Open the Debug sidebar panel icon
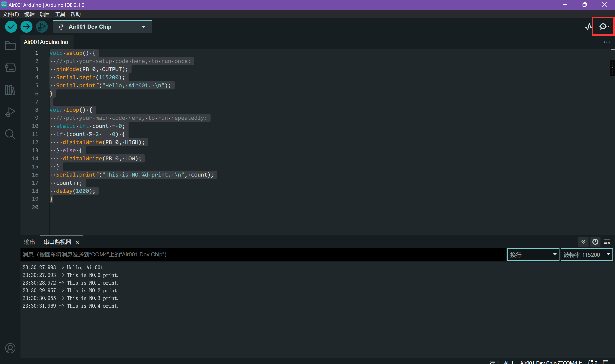 10,112
